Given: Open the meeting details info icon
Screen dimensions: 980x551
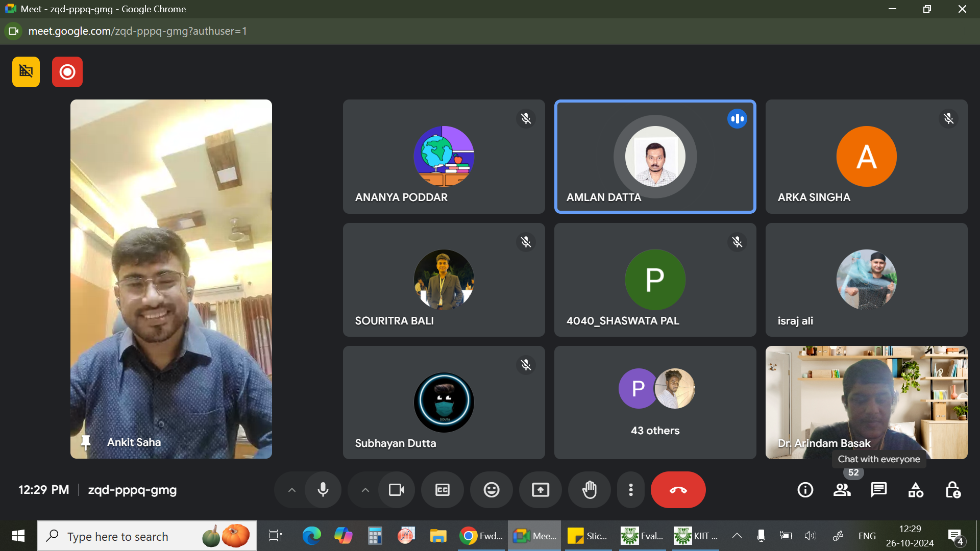Looking at the screenshot, I should point(805,490).
